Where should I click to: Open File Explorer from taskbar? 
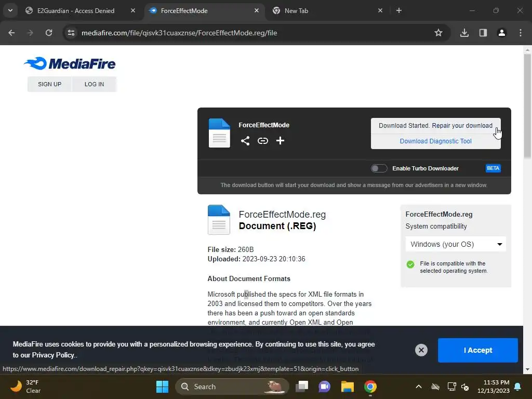click(348, 387)
